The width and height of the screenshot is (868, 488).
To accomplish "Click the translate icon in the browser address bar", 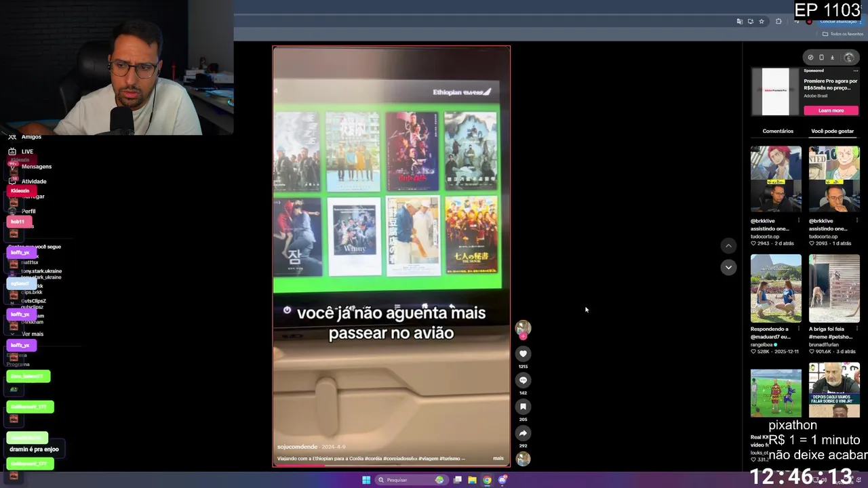I will click(x=739, y=22).
